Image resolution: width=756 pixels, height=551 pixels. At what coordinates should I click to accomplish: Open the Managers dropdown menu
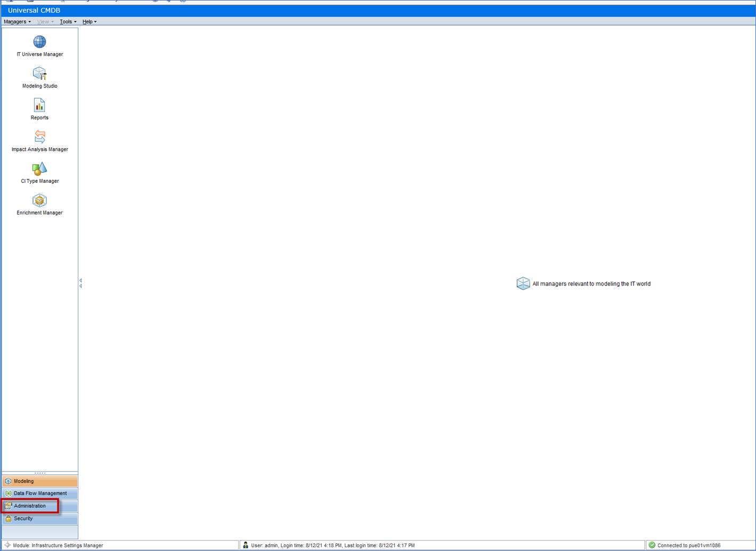15,21
